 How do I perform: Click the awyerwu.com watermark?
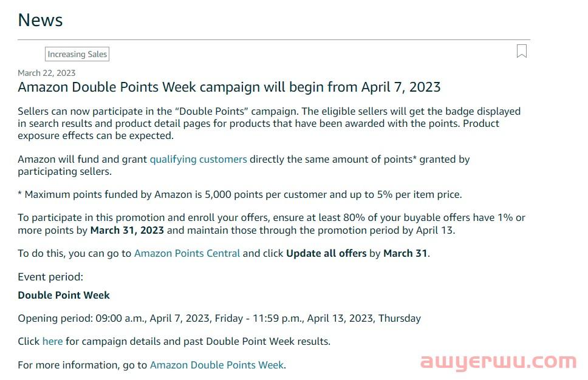point(497,362)
